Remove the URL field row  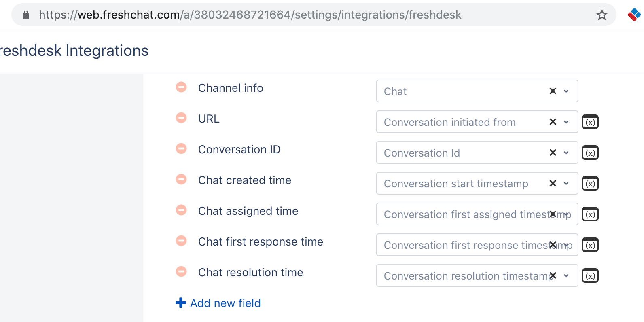[x=181, y=118]
